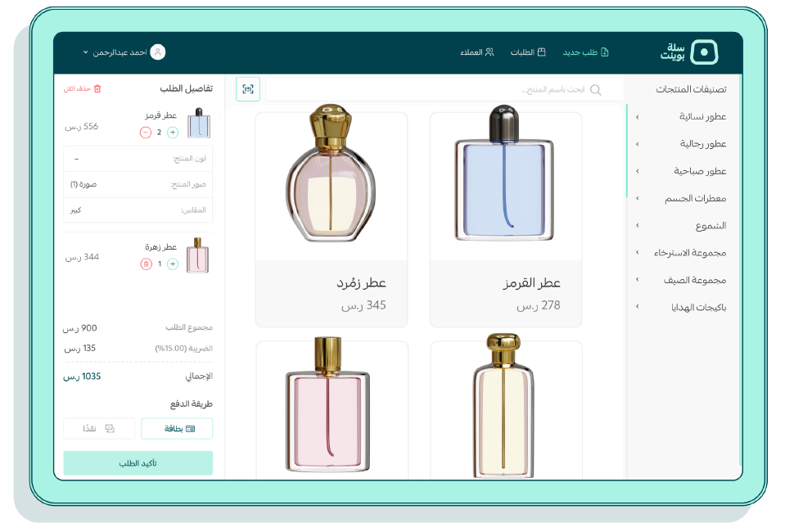Screen dimensions: 785x532
Task: Click عطر زهرة cart thumbnail
Action: coord(198,255)
